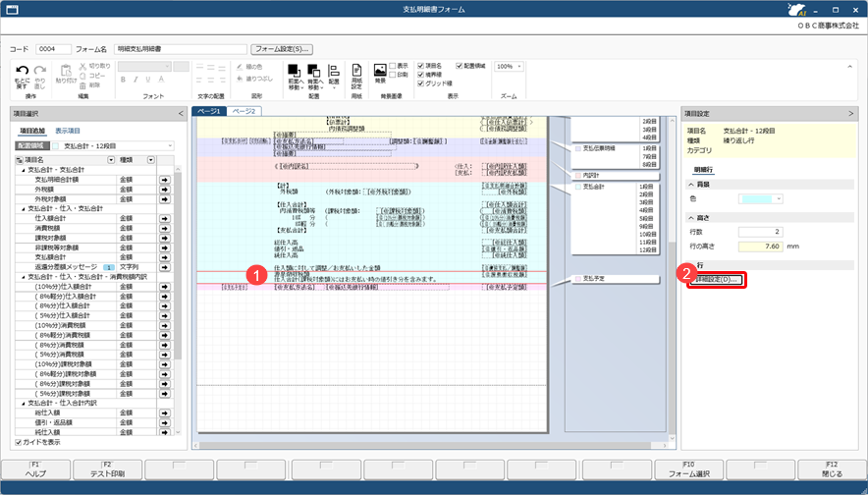The height and width of the screenshot is (495, 868).
Task: Click the フォーム名 text field
Action: point(181,49)
